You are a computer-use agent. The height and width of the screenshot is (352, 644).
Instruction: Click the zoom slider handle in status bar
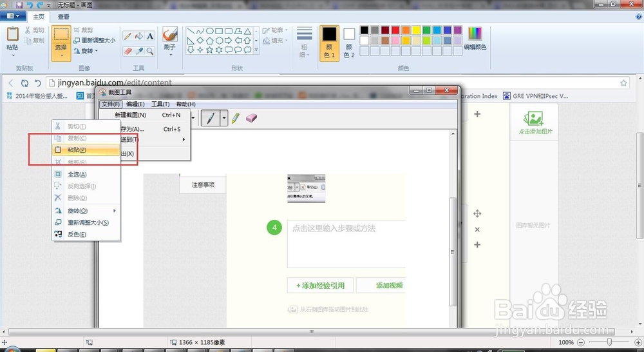tap(609, 342)
